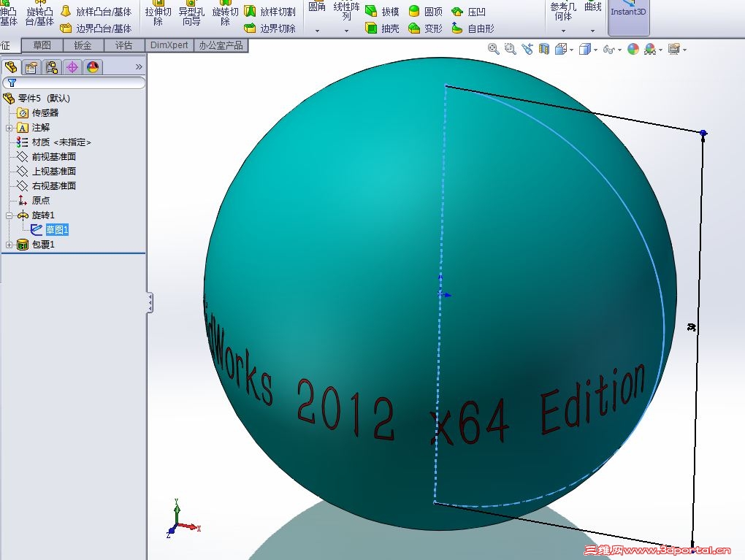745x560 pixels.
Task: Open the DisplayManager tab
Action: (93, 67)
